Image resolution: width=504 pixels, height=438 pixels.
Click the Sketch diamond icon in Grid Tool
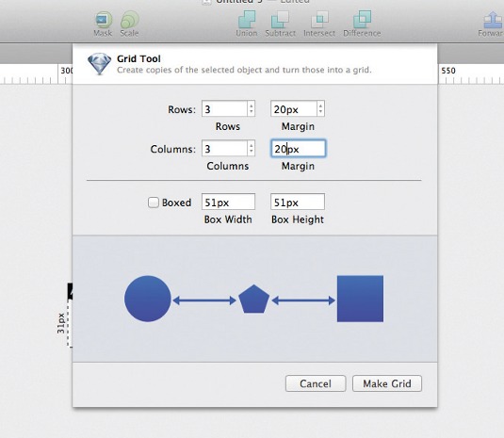tap(99, 64)
